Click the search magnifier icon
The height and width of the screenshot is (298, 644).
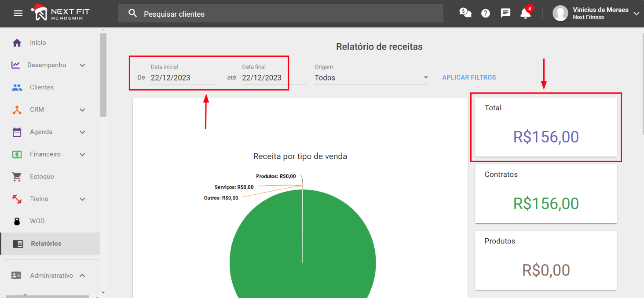[132, 14]
